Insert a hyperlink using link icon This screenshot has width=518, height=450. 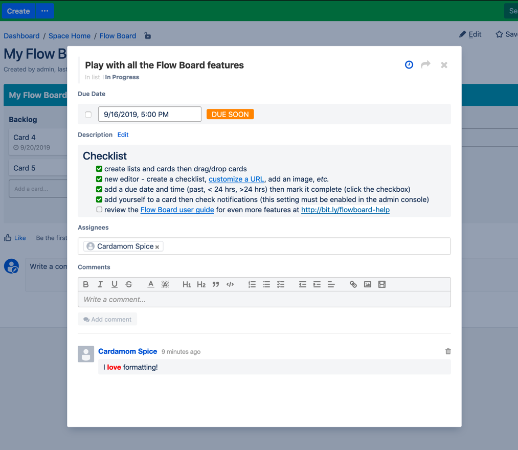(x=353, y=284)
